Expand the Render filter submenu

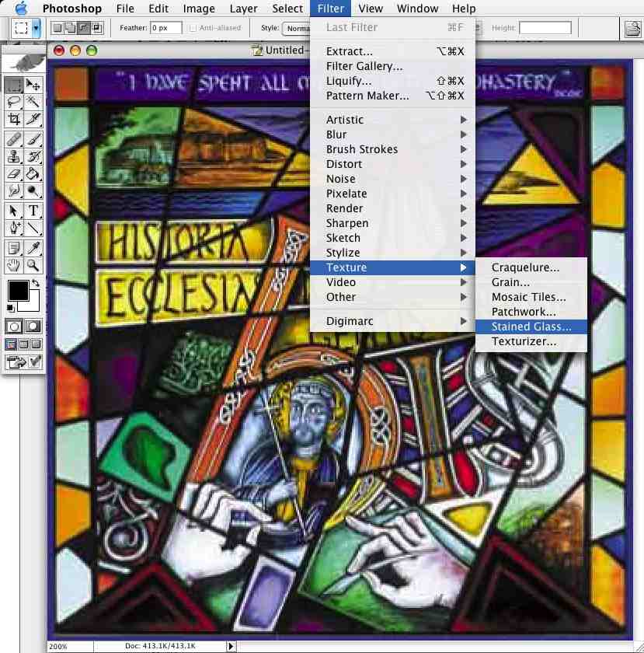[x=392, y=208]
